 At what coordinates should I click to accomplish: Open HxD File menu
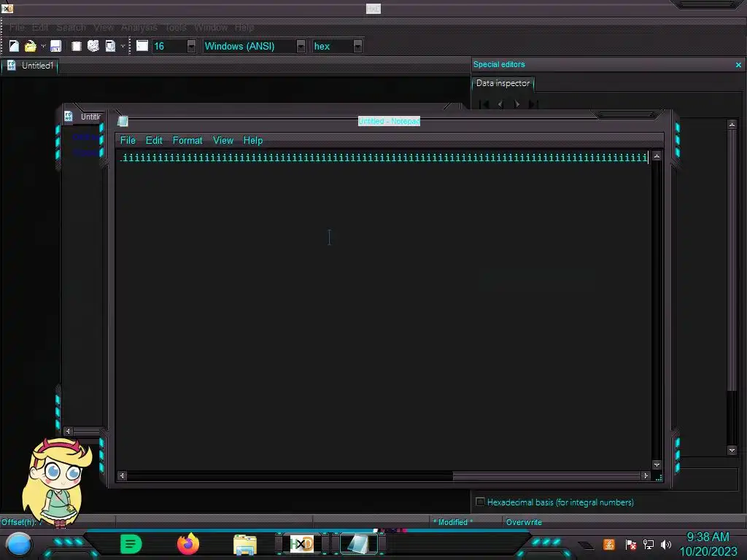18,28
